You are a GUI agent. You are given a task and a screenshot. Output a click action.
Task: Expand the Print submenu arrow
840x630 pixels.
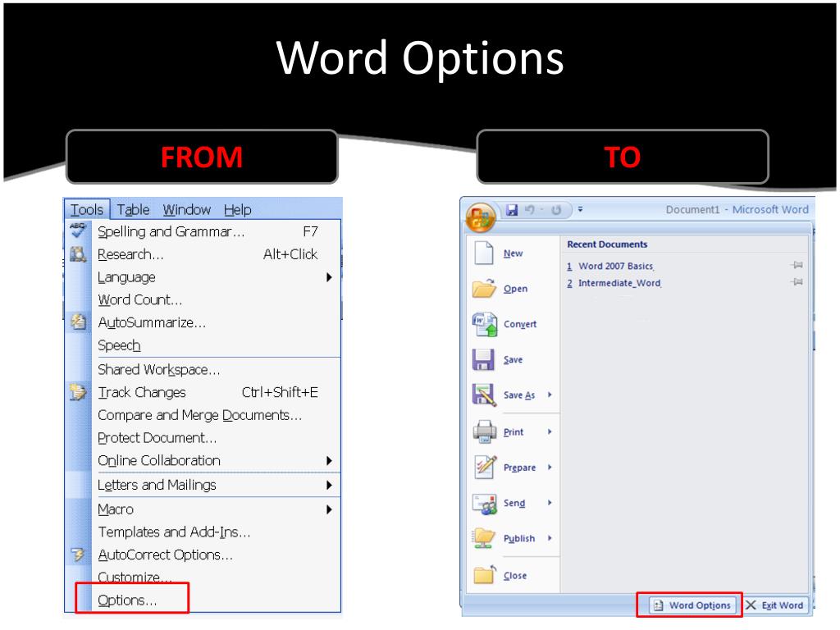click(550, 431)
